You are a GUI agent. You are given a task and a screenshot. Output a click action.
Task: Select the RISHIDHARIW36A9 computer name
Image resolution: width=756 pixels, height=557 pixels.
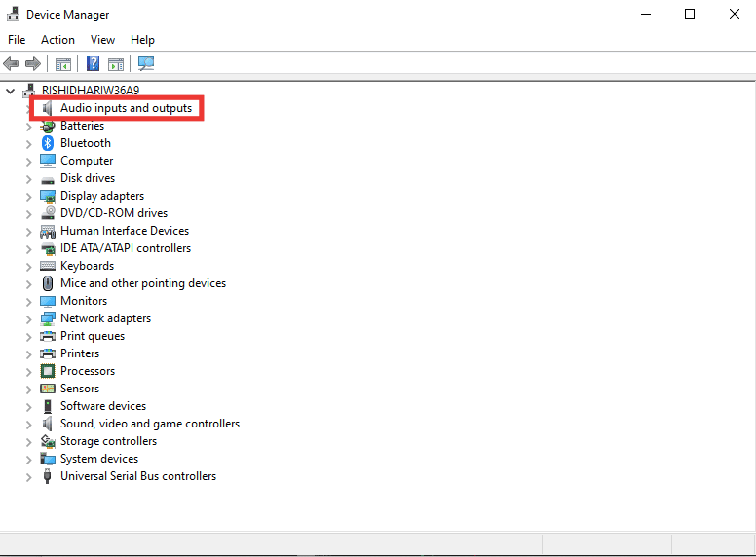click(91, 91)
